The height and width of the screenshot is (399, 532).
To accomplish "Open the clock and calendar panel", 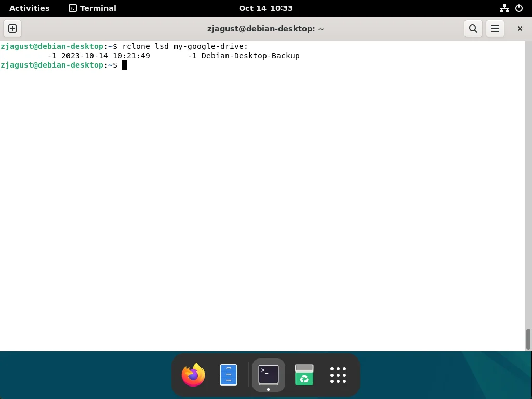I will pos(265,8).
